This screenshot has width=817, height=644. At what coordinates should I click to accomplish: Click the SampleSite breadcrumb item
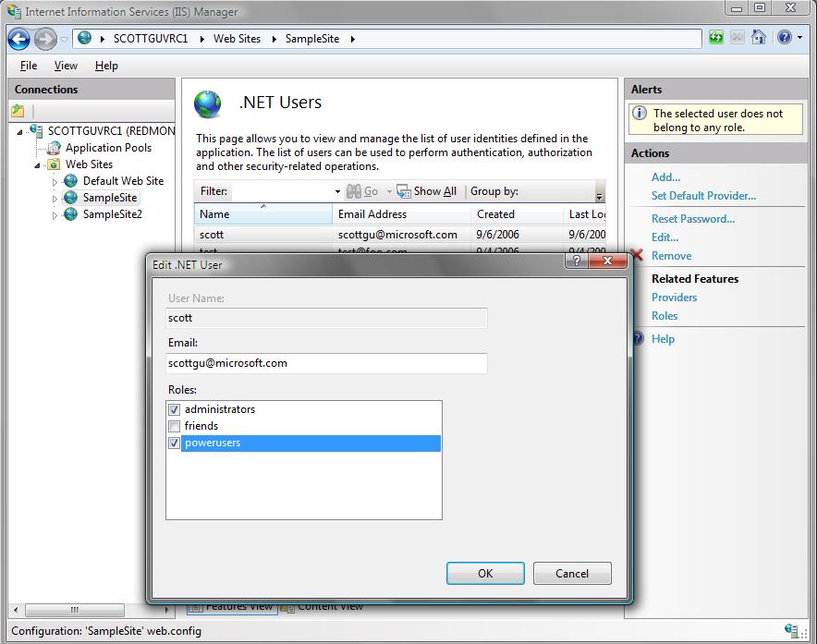(312, 39)
